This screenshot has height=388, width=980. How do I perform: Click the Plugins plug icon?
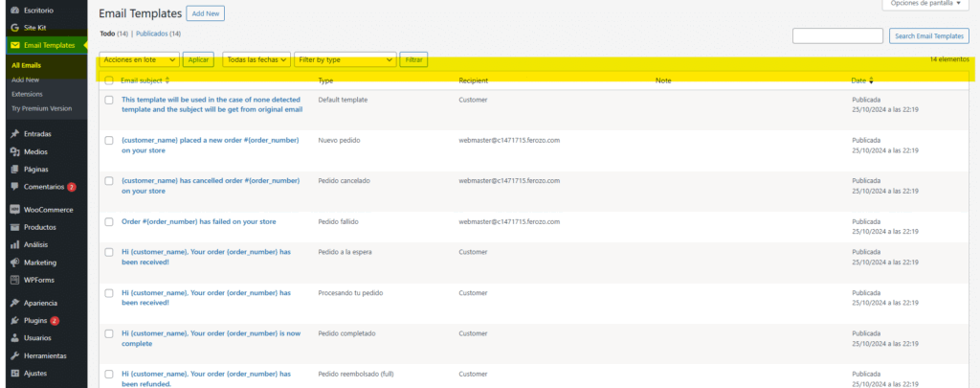pyautogui.click(x=15, y=320)
